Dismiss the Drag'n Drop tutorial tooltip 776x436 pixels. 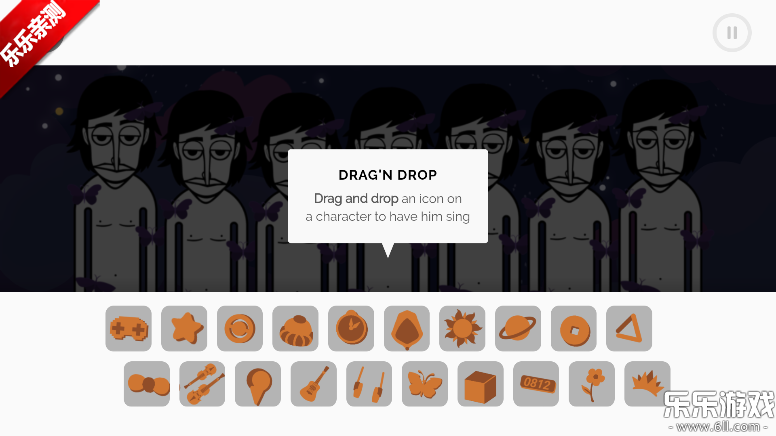[388, 196]
